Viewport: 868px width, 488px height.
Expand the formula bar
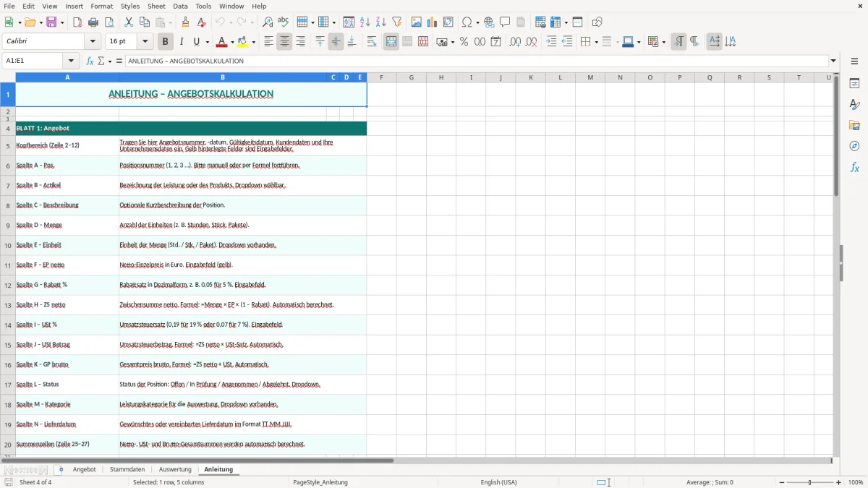click(x=834, y=61)
